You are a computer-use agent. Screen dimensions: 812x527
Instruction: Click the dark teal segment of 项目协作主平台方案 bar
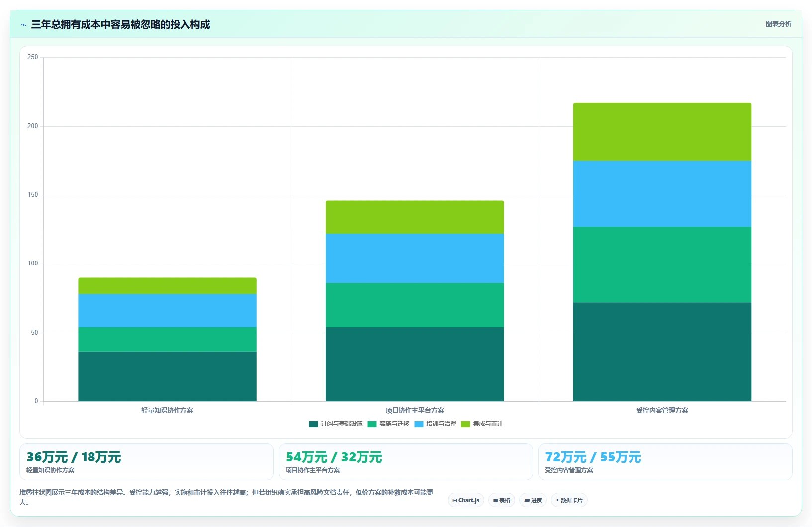pos(415,364)
